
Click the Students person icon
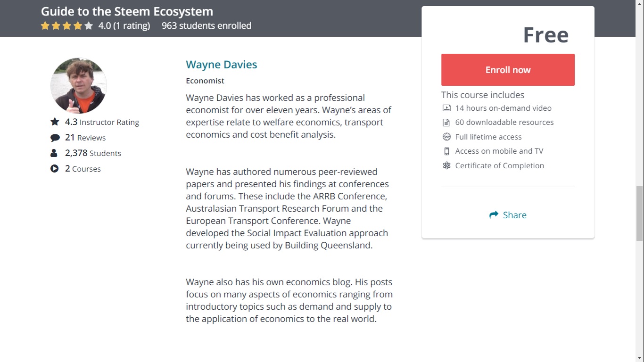54,153
